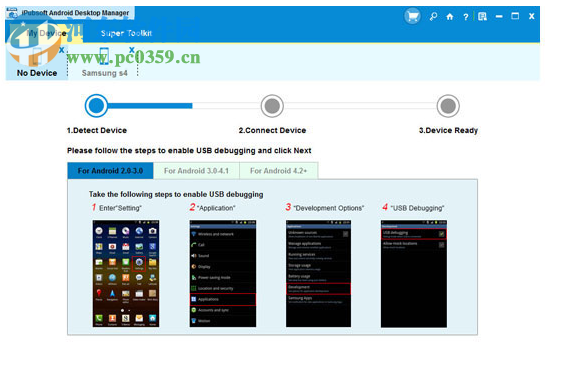Open the shopping cart purchase icon
The width and height of the screenshot is (578, 372).
(x=412, y=17)
